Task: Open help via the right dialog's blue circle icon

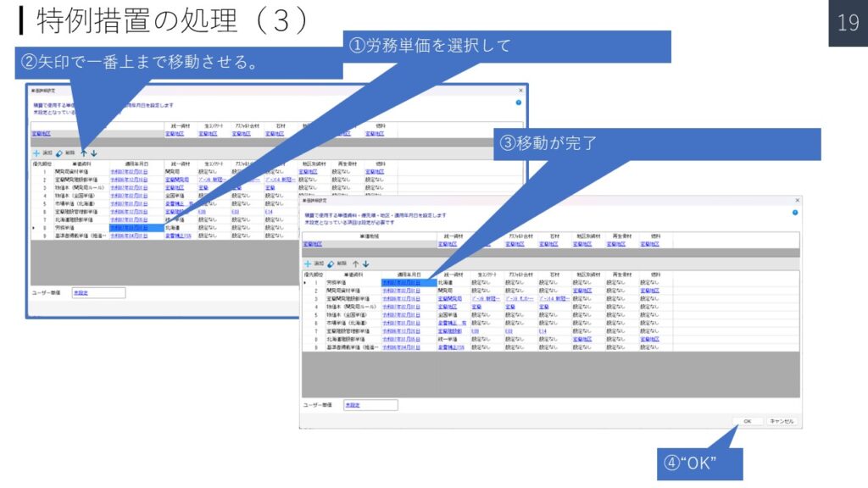Action: (796, 212)
